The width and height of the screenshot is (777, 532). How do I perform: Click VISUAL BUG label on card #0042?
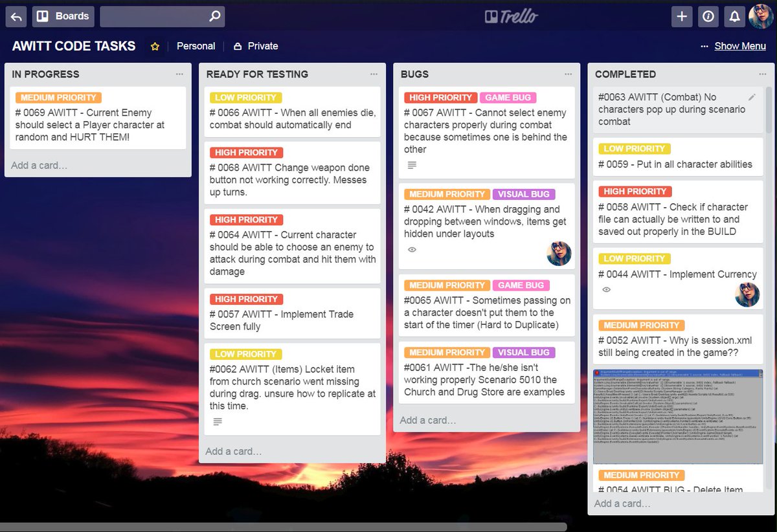point(523,194)
